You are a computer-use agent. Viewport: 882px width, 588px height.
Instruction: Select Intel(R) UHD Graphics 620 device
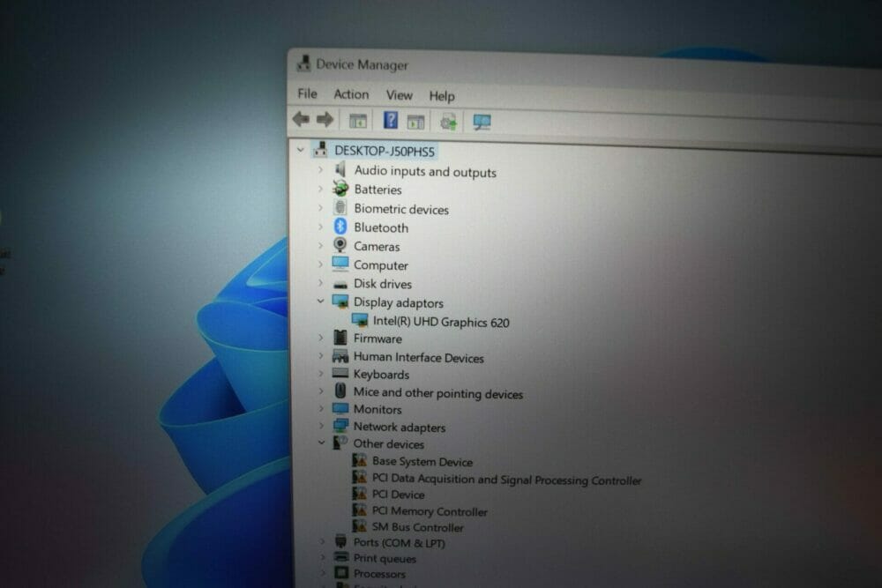click(440, 322)
